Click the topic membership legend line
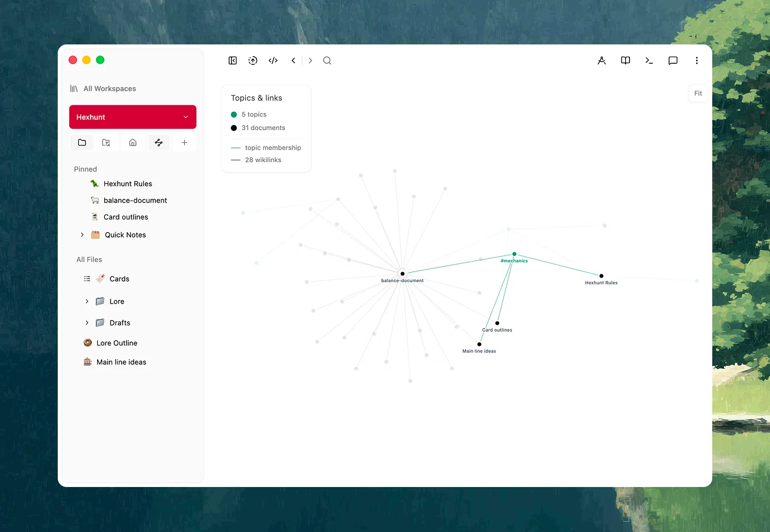The width and height of the screenshot is (770, 532). (235, 148)
